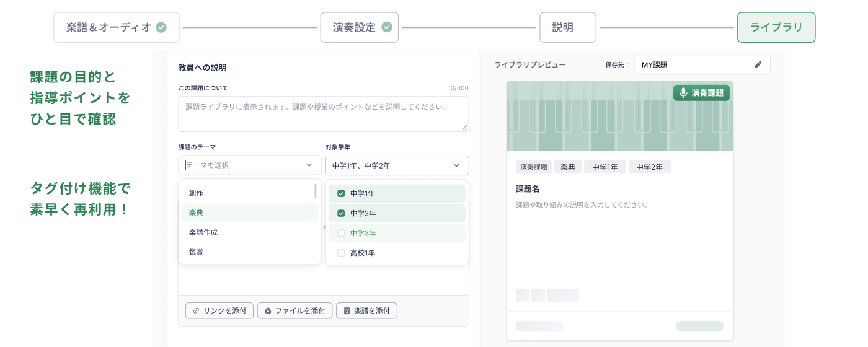Click the この課題について description textarea
The image size is (868, 347).
click(324, 114)
